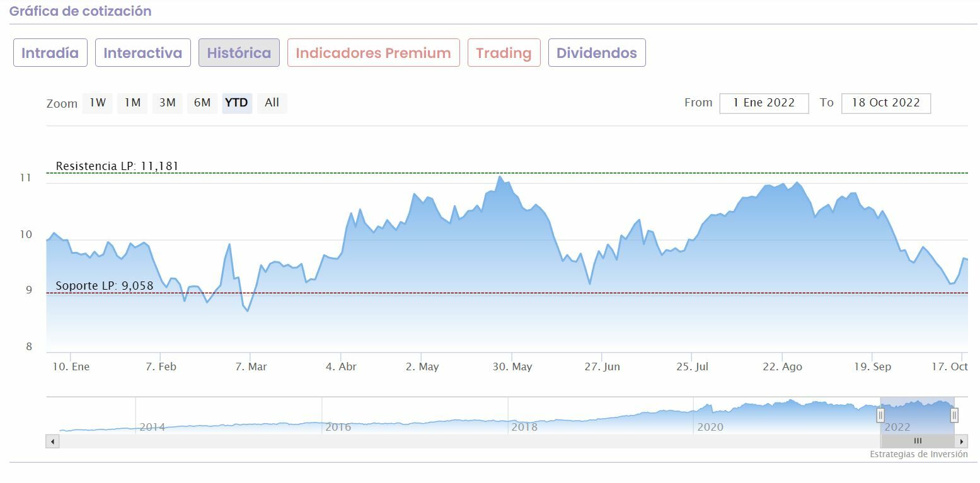
Task: Show the Dividendos tab
Action: (x=596, y=53)
